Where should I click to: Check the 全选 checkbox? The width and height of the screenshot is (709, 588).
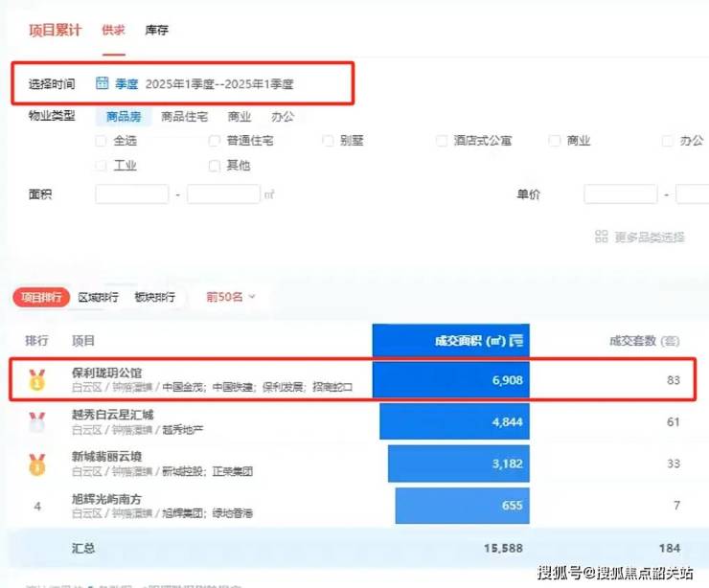coord(102,141)
